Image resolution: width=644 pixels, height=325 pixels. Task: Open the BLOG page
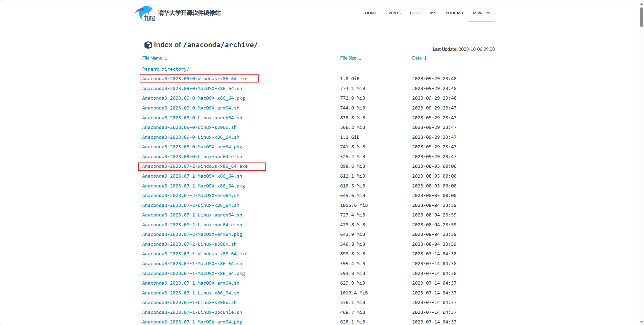tap(415, 13)
